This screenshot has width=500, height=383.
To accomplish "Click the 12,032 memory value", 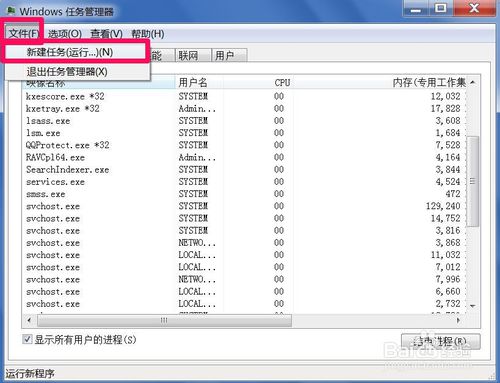I will click(446, 96).
